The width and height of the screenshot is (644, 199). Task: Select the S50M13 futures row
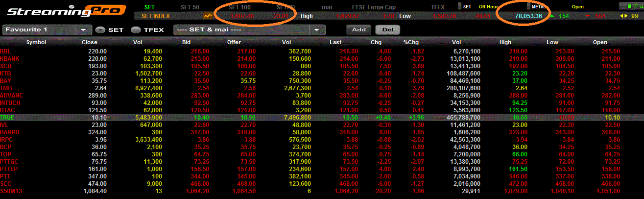322,191
